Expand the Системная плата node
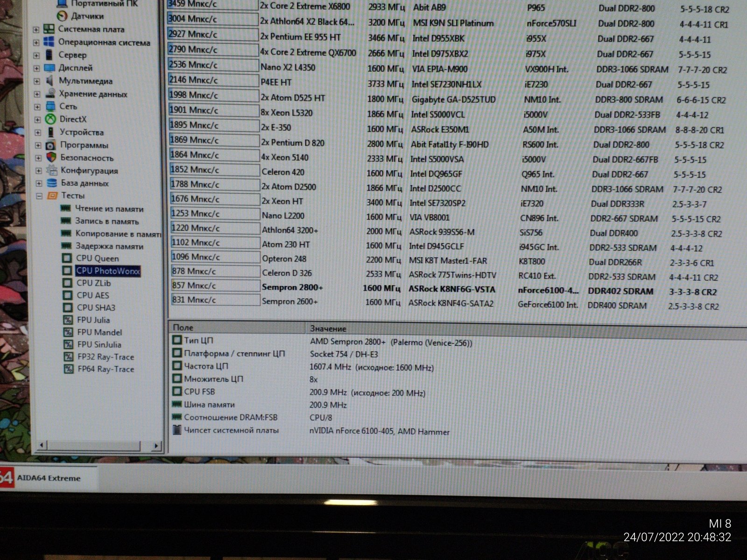Image resolution: width=747 pixels, height=560 pixels. tap(36, 29)
